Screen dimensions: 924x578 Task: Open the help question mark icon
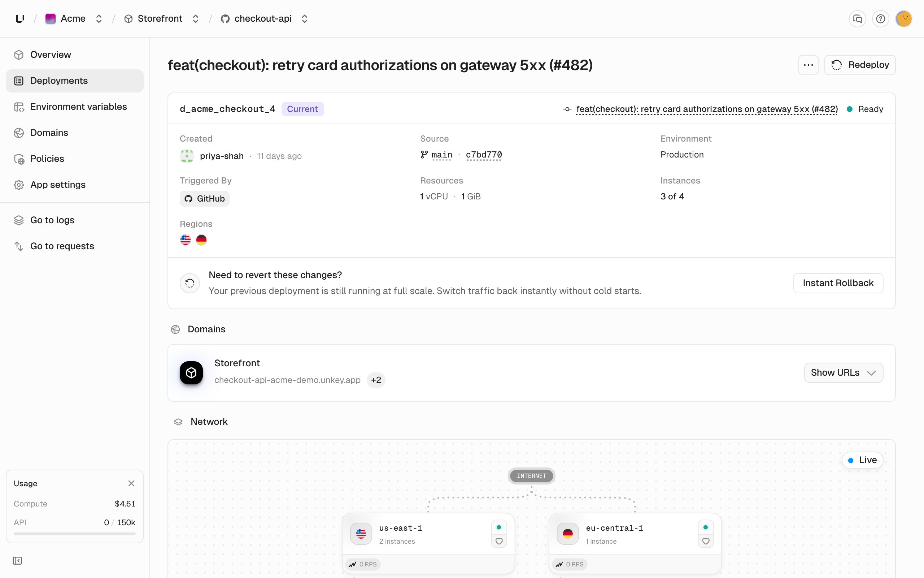[x=880, y=19]
